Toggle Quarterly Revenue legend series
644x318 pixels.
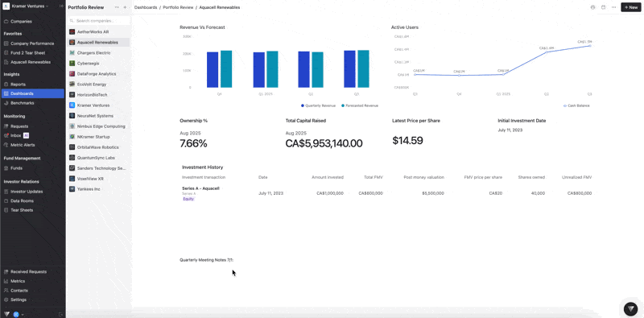[x=318, y=105]
